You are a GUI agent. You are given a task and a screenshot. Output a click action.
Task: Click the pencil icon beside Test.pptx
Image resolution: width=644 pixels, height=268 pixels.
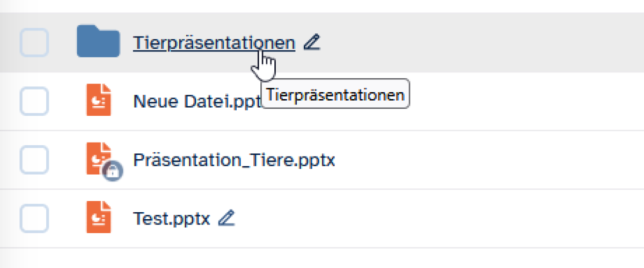(226, 218)
